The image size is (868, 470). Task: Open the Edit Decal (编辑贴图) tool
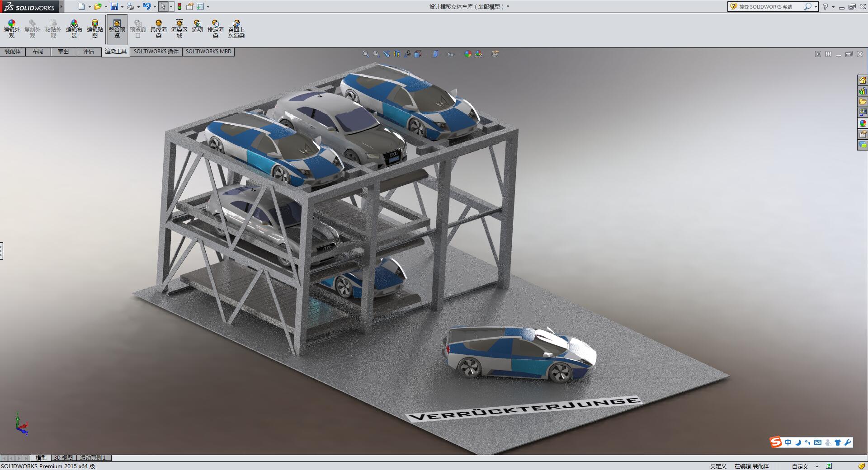point(95,29)
